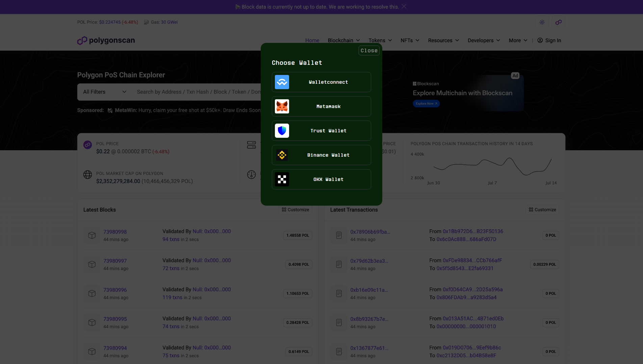Image resolution: width=643 pixels, height=364 pixels.
Task: Open block 73980996
Action: pos(115,290)
